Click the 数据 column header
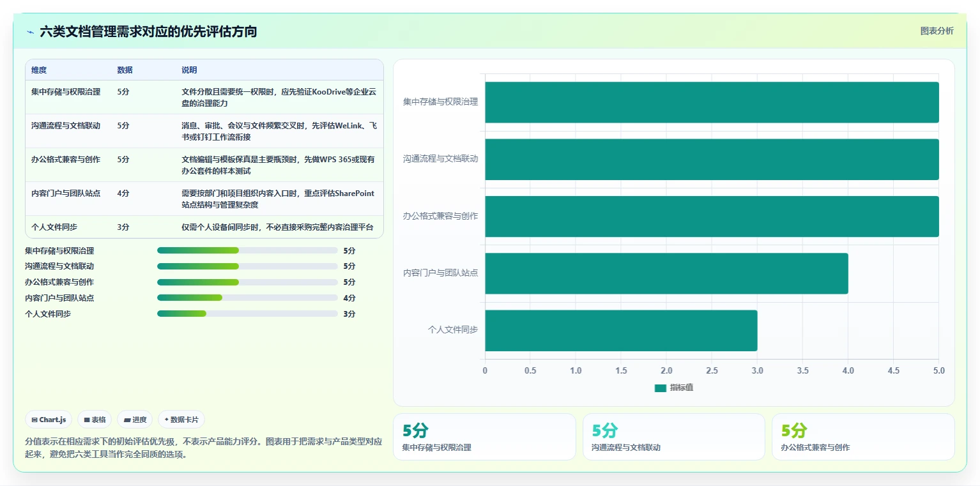 [x=125, y=70]
